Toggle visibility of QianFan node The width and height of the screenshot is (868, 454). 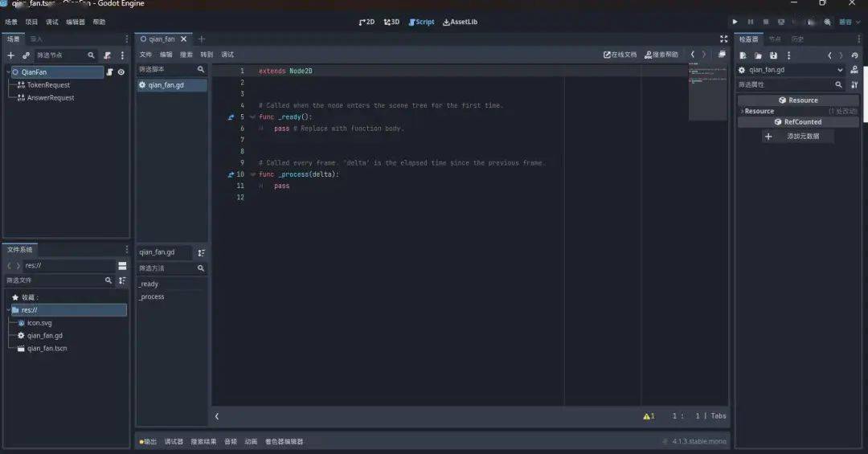[x=121, y=72]
